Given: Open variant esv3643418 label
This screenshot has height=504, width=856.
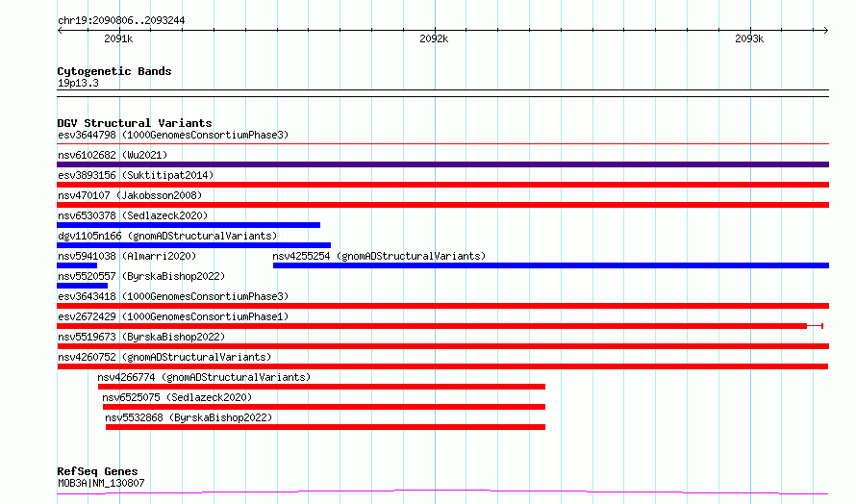Looking at the screenshot, I should (173, 296).
